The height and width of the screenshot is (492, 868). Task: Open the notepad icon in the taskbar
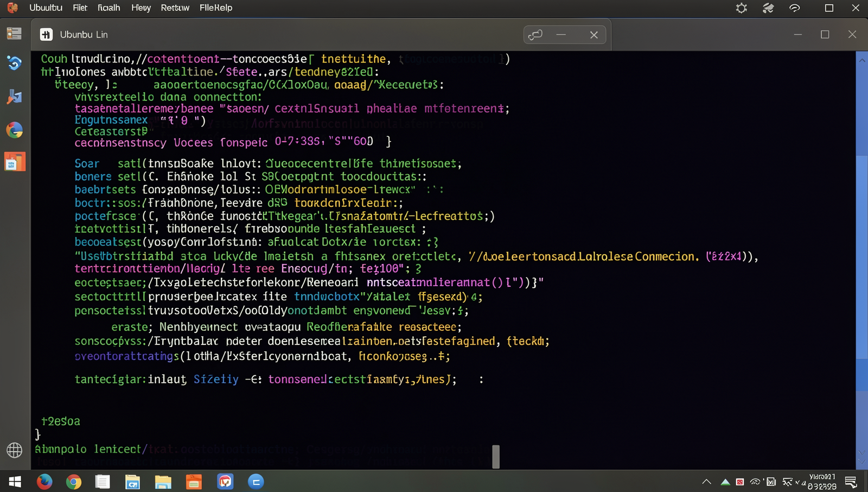pyautogui.click(x=103, y=482)
